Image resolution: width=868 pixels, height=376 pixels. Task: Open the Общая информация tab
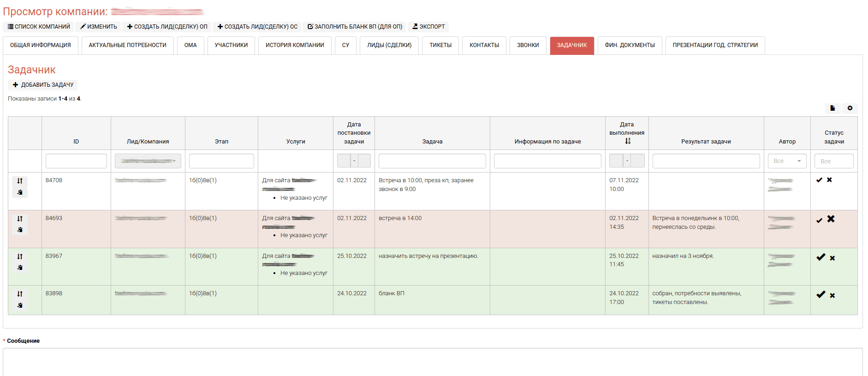(41, 45)
